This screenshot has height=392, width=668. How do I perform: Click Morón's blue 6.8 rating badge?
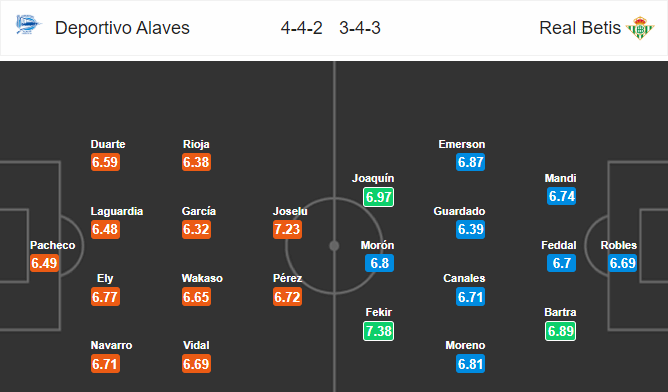tap(379, 263)
